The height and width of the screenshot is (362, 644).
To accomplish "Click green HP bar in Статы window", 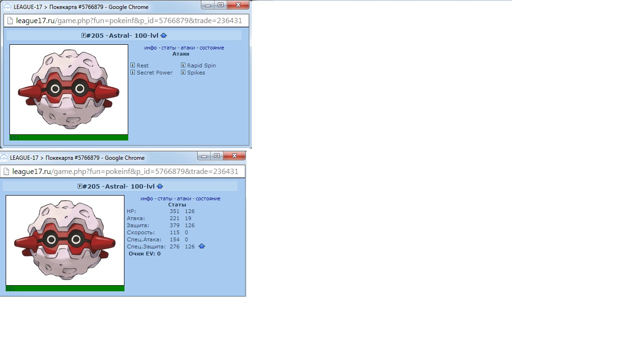I will pos(65,288).
